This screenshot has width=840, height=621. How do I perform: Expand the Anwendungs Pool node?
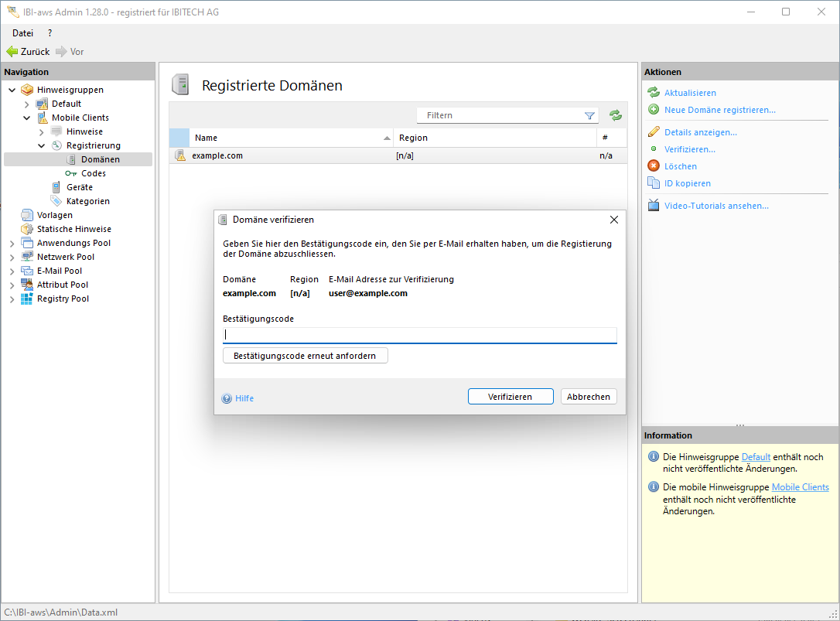12,243
